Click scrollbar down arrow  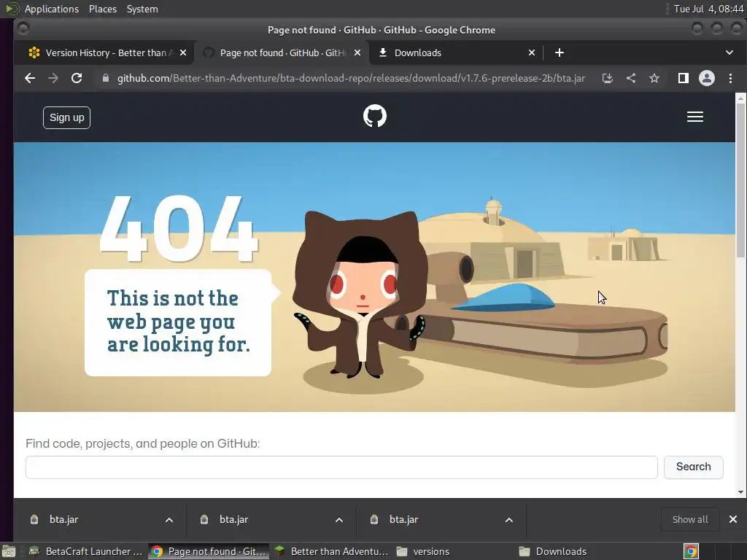(740, 492)
